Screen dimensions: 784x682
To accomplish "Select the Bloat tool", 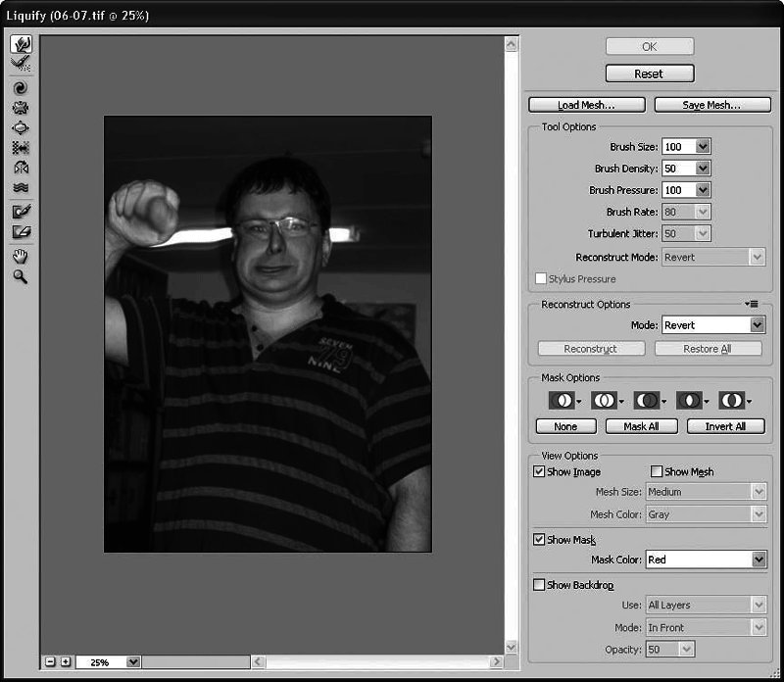I will click(x=21, y=128).
